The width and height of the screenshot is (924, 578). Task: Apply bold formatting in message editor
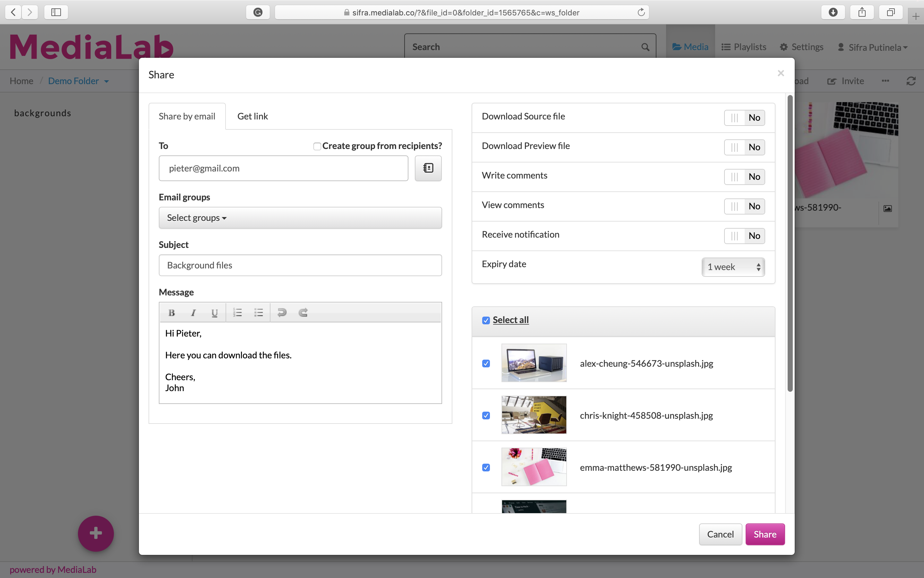[171, 313]
